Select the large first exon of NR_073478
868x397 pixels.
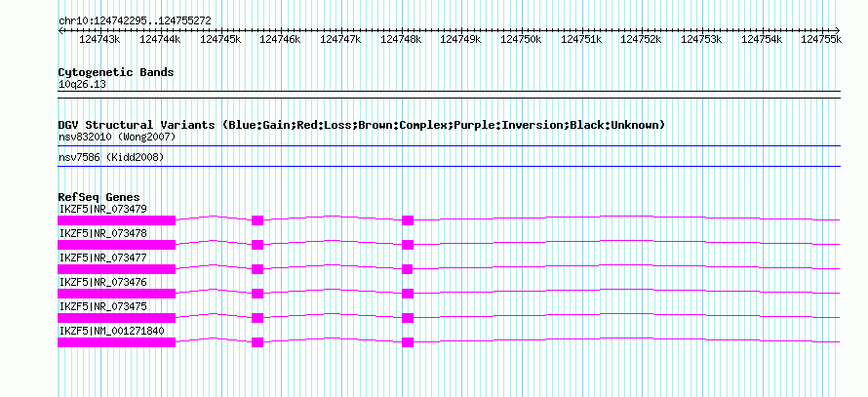tap(117, 245)
